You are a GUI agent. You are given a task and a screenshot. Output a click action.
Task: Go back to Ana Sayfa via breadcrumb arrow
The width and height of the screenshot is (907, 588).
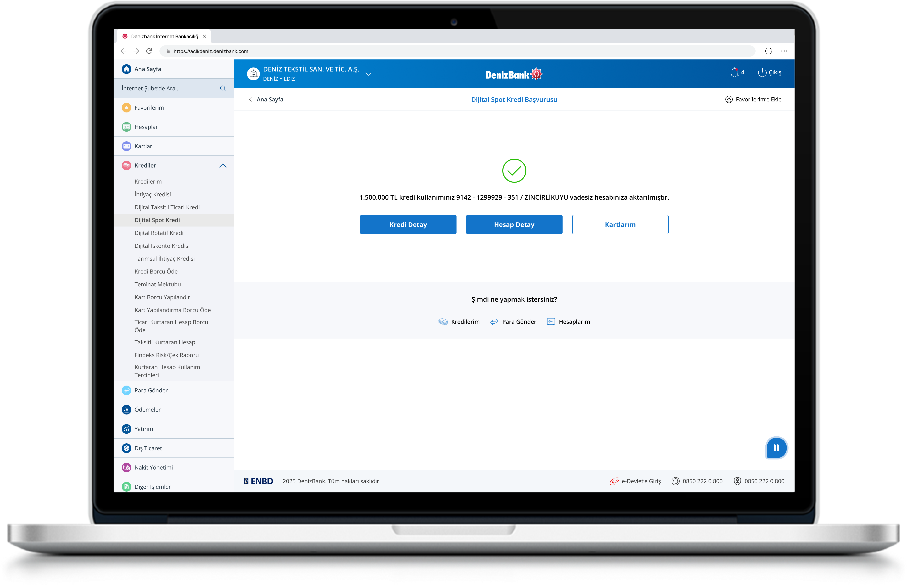pyautogui.click(x=250, y=99)
